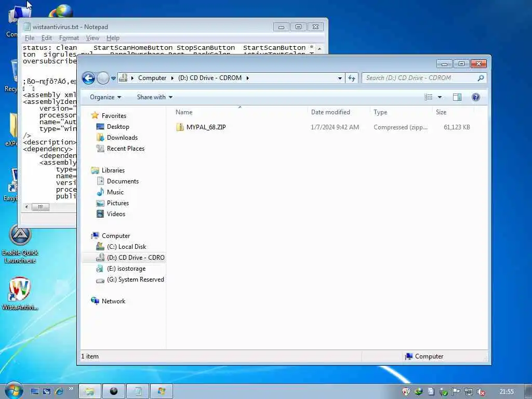Viewport: 532px width, 399px height.
Task: Click muted volume tray icon
Action: click(481, 392)
